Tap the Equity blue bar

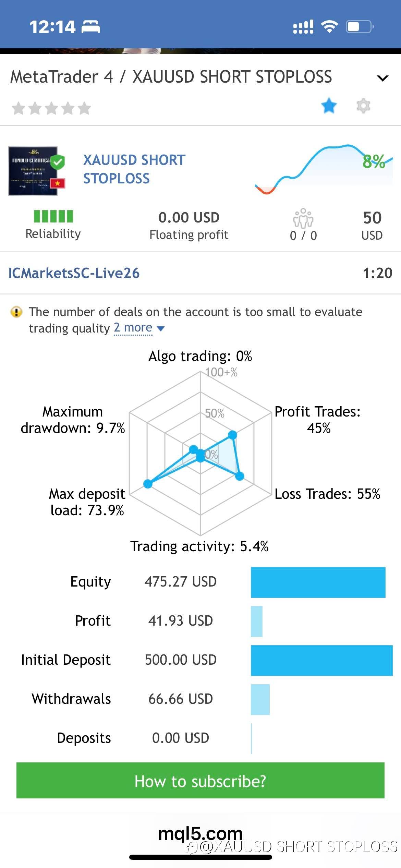click(318, 582)
